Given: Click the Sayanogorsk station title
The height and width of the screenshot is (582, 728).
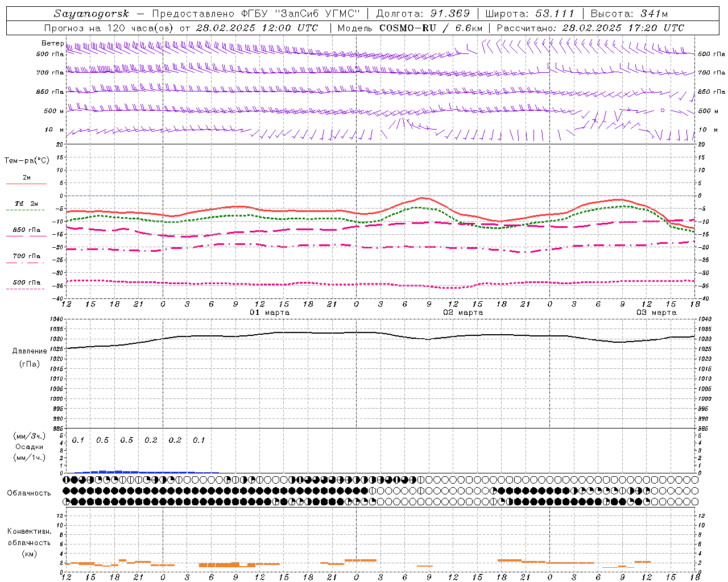Looking at the screenshot, I should pos(92,14).
